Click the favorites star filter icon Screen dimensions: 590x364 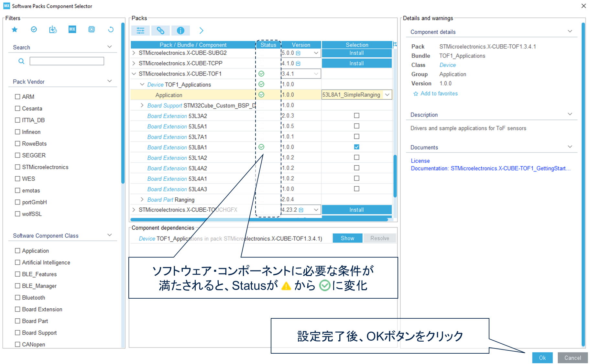pyautogui.click(x=15, y=30)
